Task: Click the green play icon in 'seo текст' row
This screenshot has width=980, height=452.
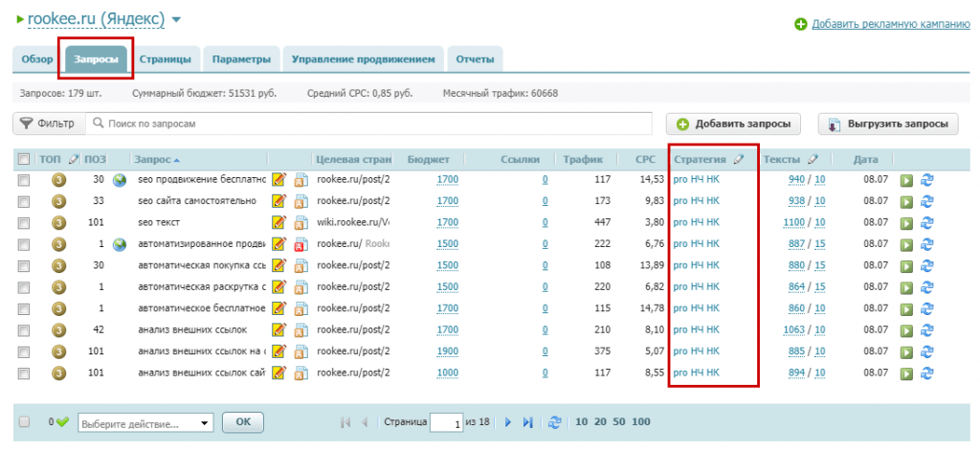Action: pyautogui.click(x=906, y=223)
